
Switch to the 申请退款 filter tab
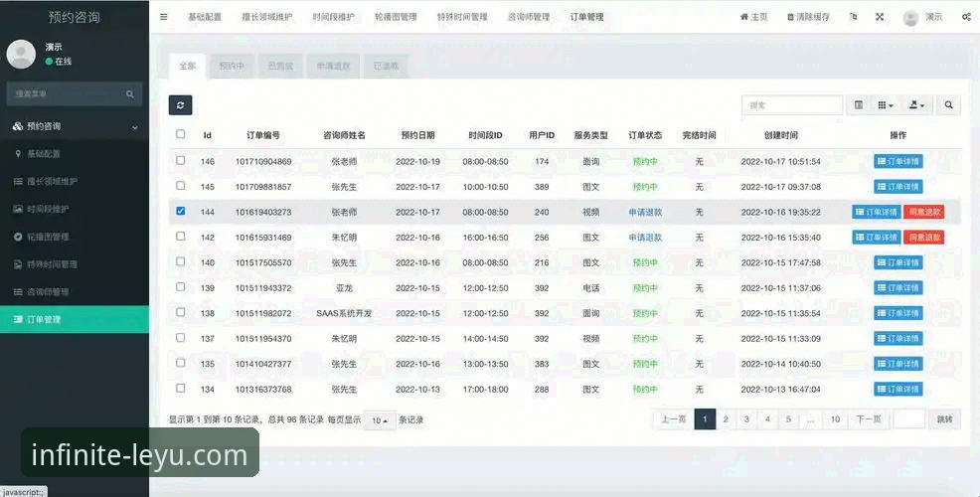pos(333,66)
